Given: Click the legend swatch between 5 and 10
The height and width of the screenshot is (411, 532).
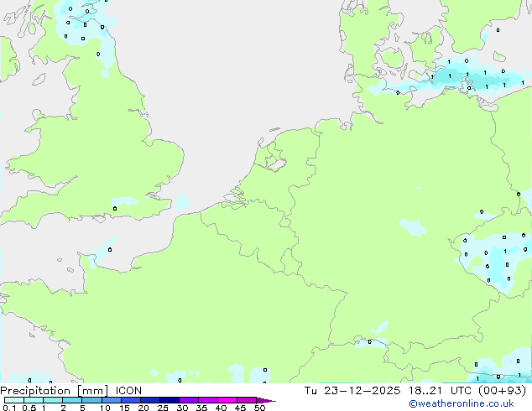Looking at the screenshot, I should click(92, 400).
